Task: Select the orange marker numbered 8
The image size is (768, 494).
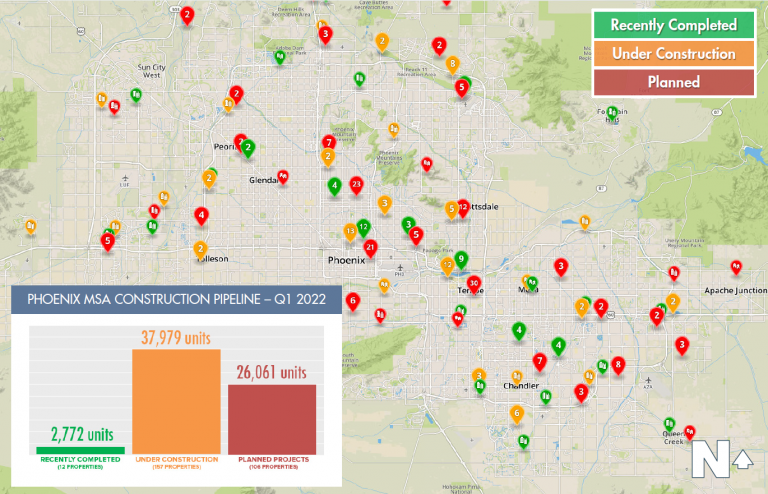Action: (453, 64)
